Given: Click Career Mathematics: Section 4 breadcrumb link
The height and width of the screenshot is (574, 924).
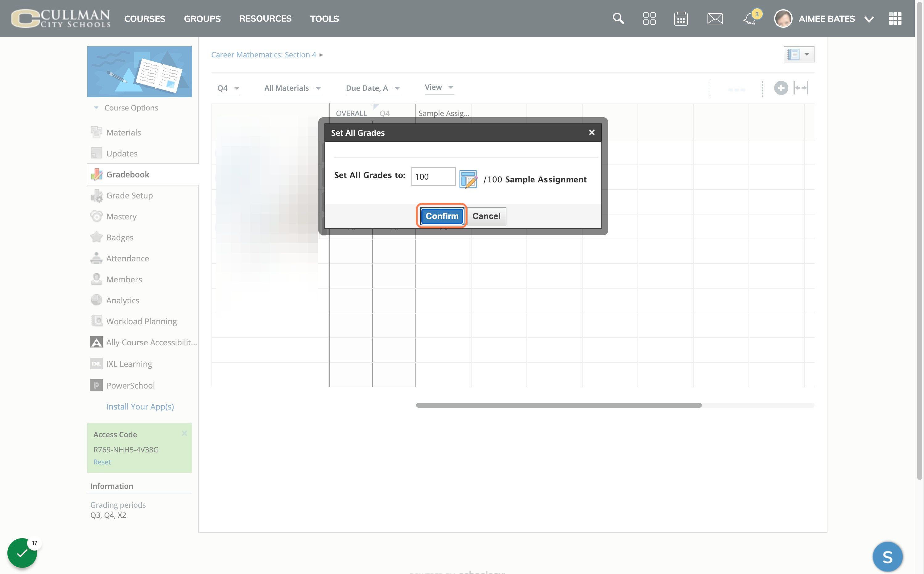Looking at the screenshot, I should coord(264,55).
